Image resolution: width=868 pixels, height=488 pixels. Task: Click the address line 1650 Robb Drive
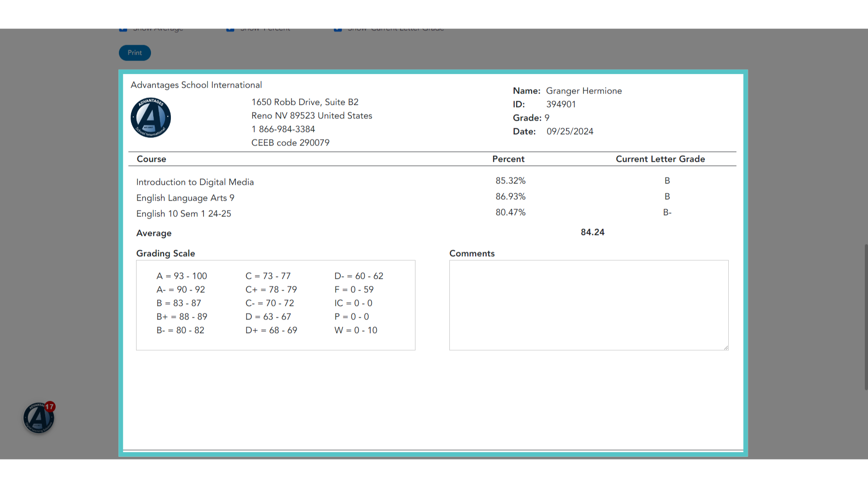(x=305, y=102)
